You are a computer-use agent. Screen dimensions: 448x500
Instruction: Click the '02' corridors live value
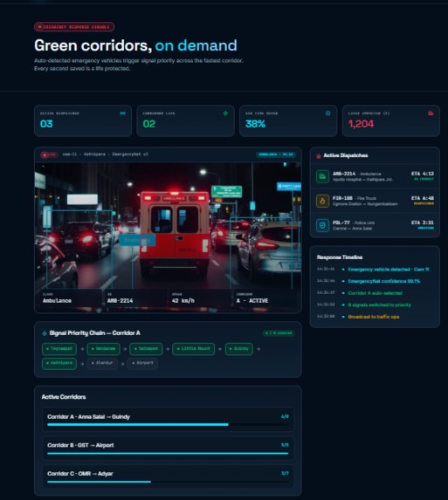pyautogui.click(x=149, y=124)
